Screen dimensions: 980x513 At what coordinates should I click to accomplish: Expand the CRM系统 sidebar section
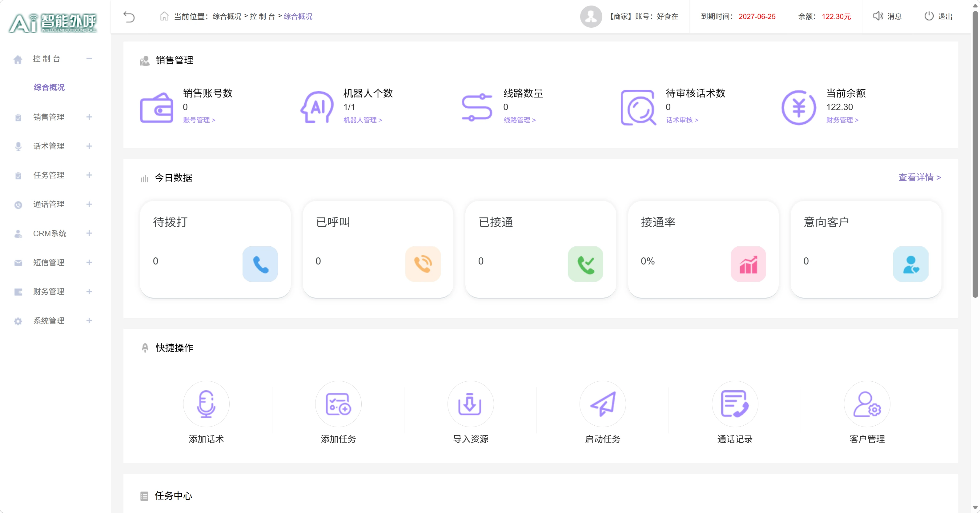coord(89,233)
